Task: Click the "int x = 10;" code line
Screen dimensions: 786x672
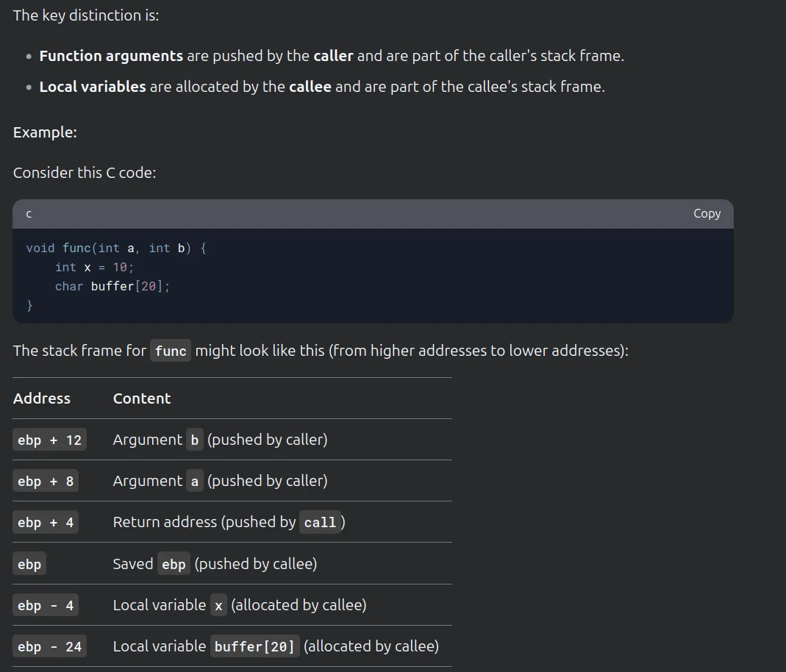Action: point(94,267)
